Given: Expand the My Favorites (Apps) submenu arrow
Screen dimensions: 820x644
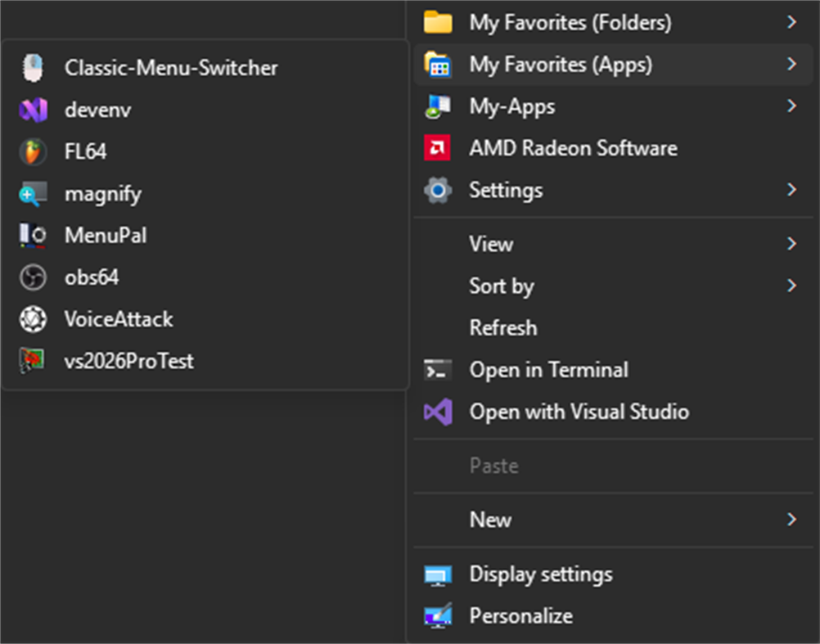Looking at the screenshot, I should 791,64.
